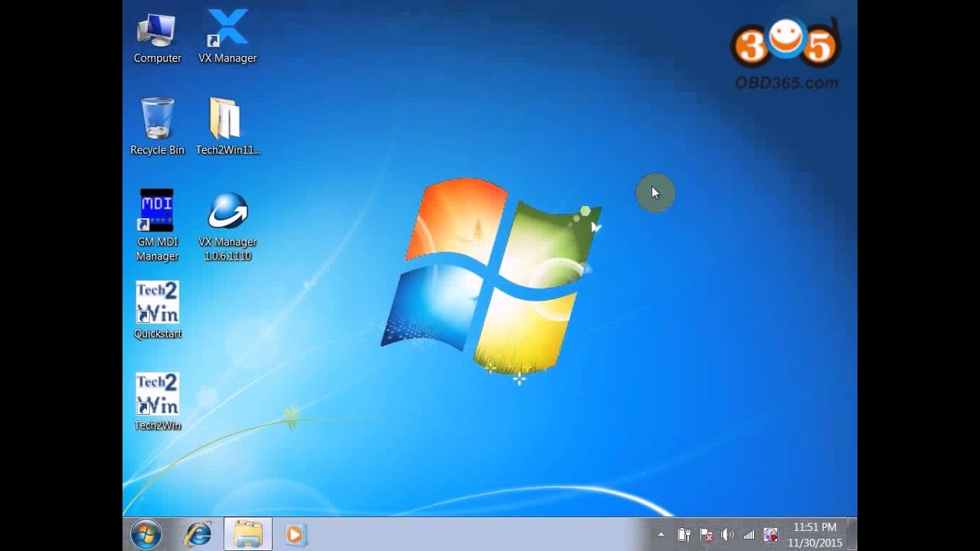Open the Action Center flag icon
Image resolution: width=980 pixels, height=551 pixels.
[706, 535]
